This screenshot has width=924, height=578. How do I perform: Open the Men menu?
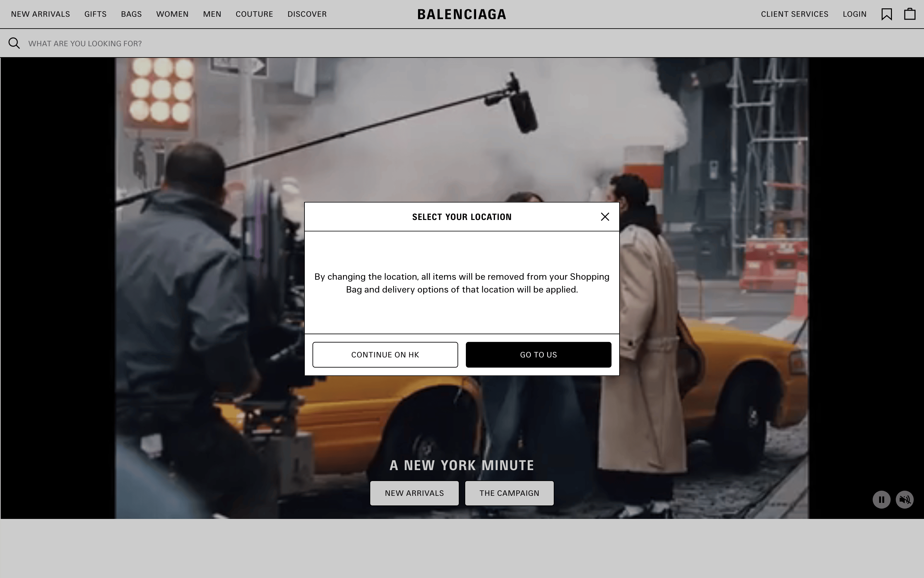tap(212, 14)
